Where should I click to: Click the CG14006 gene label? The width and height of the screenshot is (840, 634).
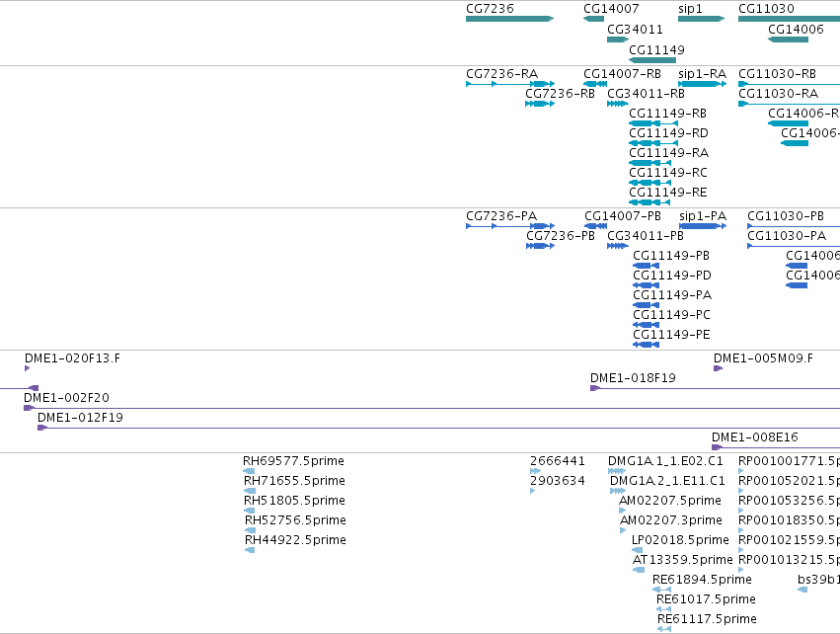point(796,30)
